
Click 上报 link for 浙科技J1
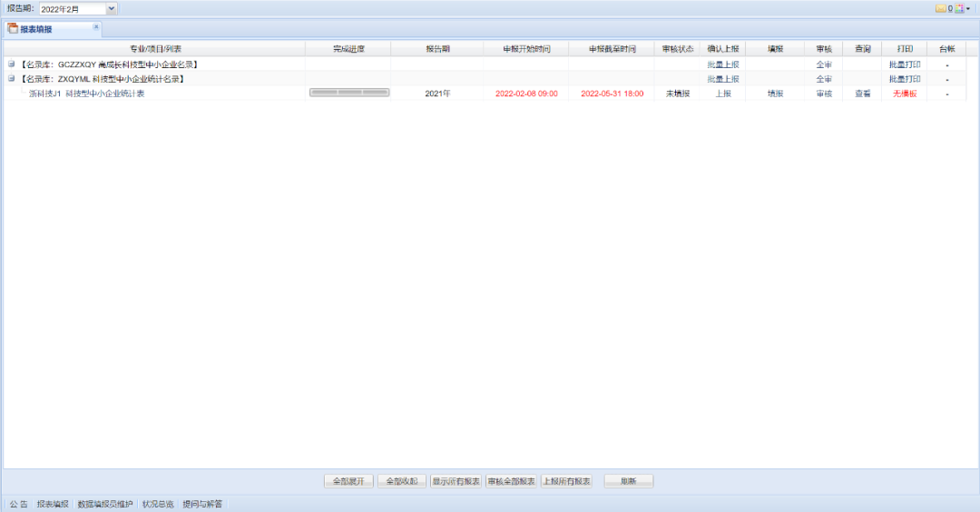point(723,94)
